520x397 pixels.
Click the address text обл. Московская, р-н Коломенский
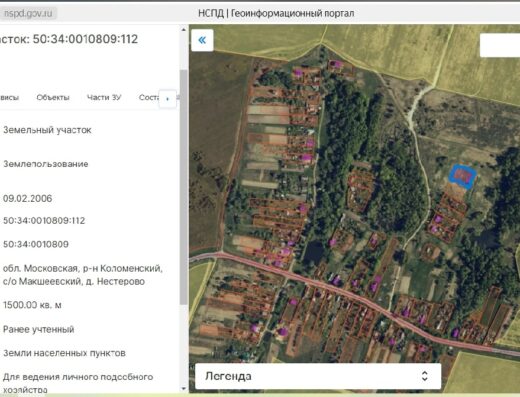83,268
